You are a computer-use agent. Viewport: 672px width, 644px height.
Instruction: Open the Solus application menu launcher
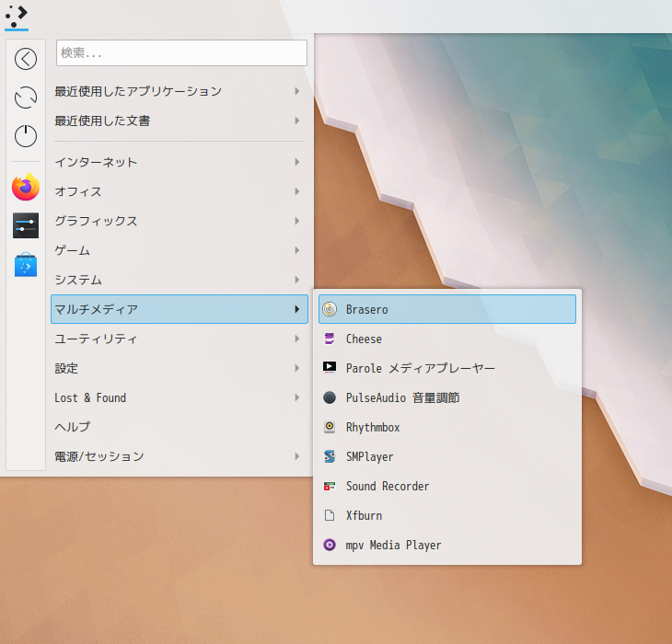tap(17, 17)
